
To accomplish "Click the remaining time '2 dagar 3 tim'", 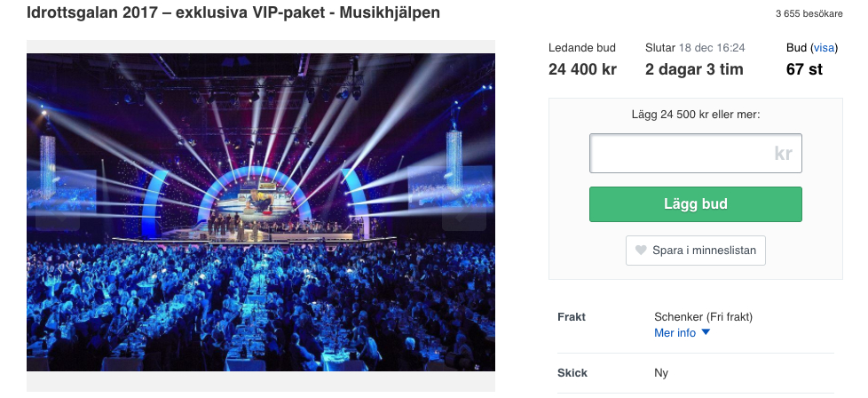I will click(x=694, y=69).
